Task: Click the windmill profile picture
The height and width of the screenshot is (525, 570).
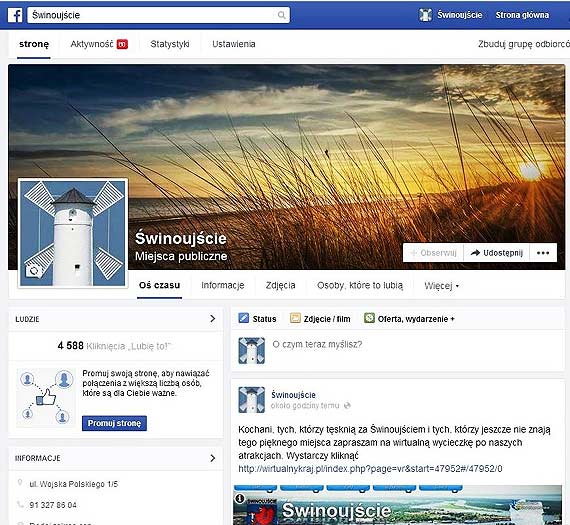Action: 73,233
